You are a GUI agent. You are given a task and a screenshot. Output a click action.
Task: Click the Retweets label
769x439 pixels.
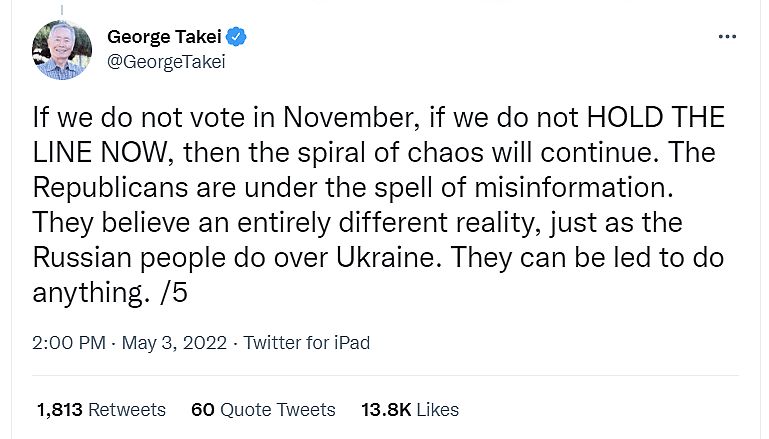[127, 410]
